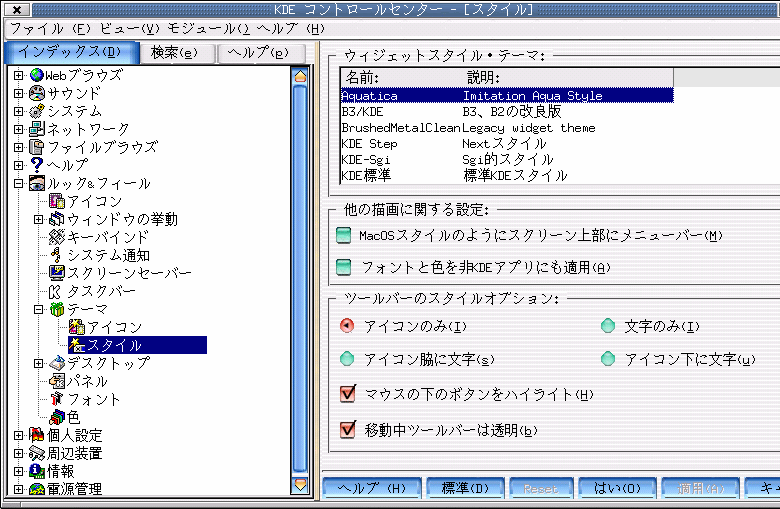Expand the Personalization (個人設定) tree node
780x509 pixels.
(18, 435)
